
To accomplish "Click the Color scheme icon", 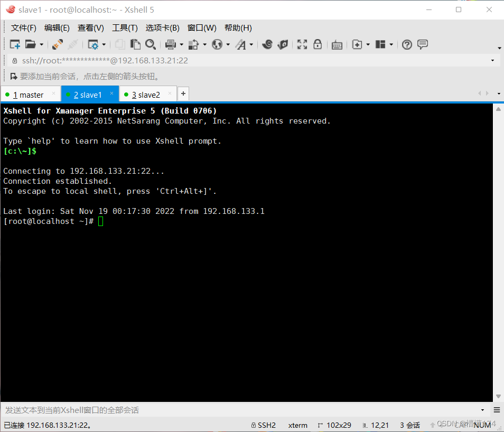I will [x=193, y=44].
